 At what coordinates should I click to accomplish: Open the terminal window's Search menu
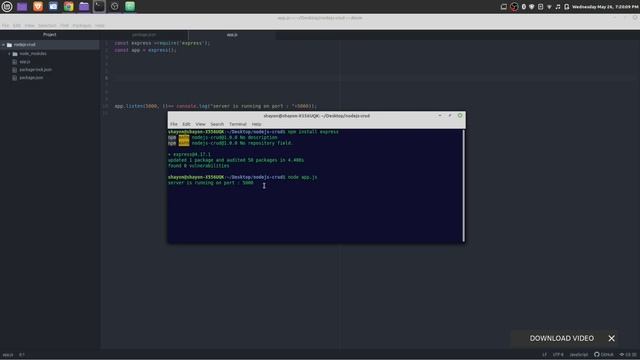217,124
